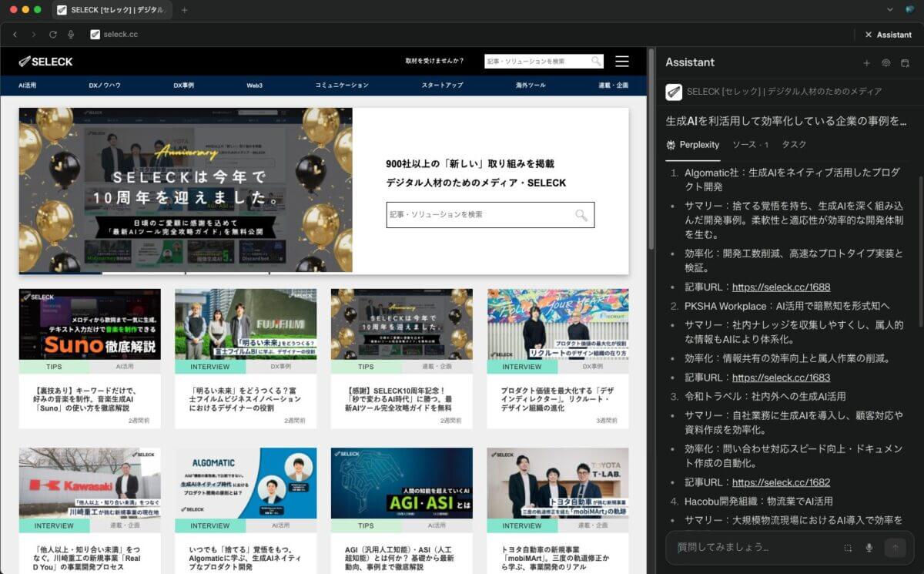Click the 取材を受けませんか? link
Viewport: 924px width, 574px height.
click(435, 61)
